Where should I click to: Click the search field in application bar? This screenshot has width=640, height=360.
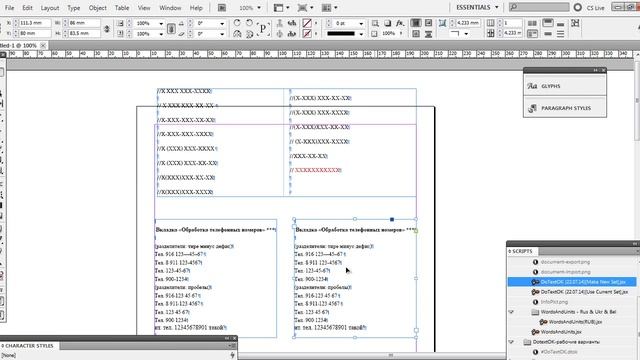click(x=539, y=7)
